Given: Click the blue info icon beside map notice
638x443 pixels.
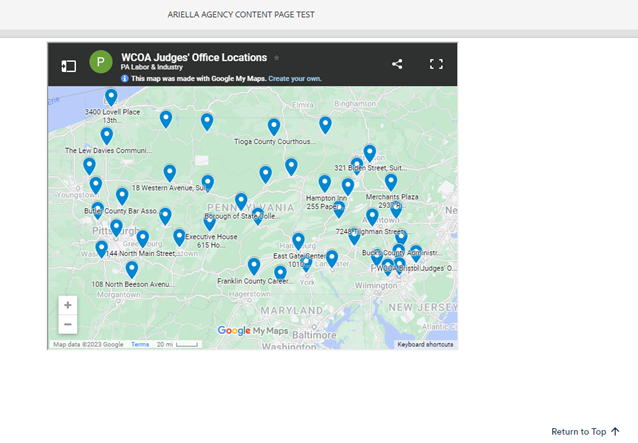Looking at the screenshot, I should [x=125, y=79].
